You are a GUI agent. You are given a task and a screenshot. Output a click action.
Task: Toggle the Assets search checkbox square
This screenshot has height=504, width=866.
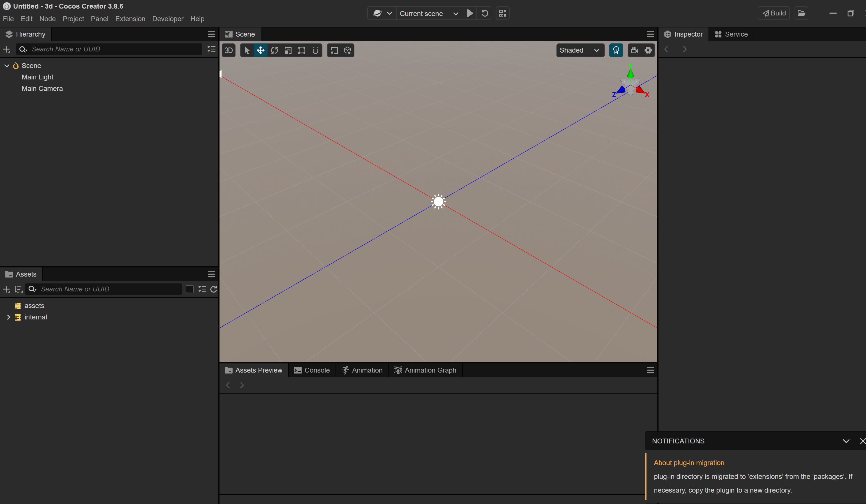tap(189, 289)
